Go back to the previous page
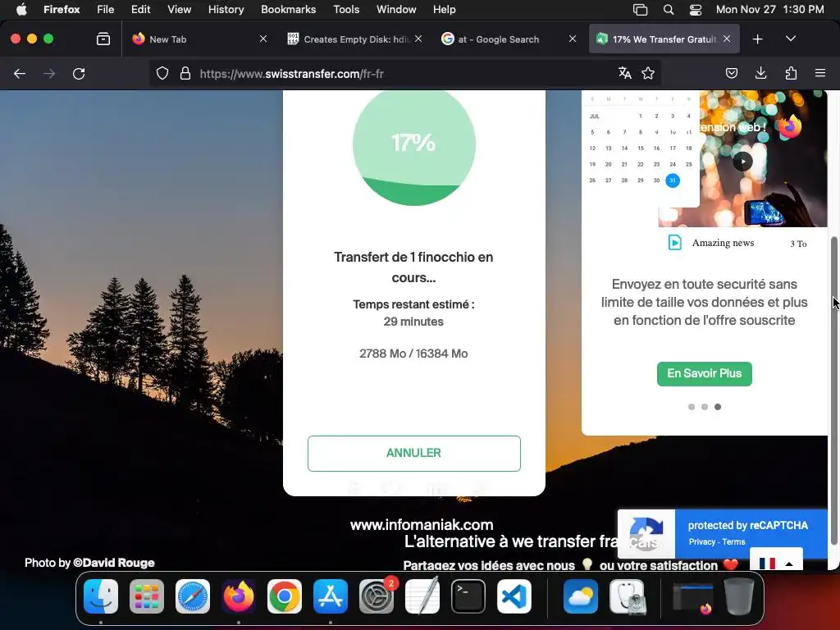The height and width of the screenshot is (630, 840). (20, 73)
